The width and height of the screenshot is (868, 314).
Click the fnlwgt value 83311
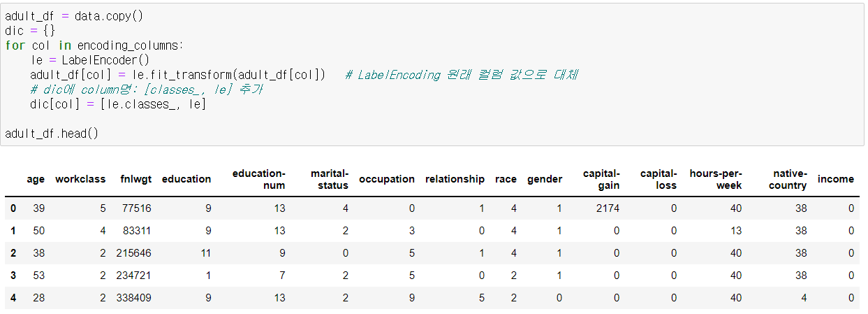coord(136,231)
